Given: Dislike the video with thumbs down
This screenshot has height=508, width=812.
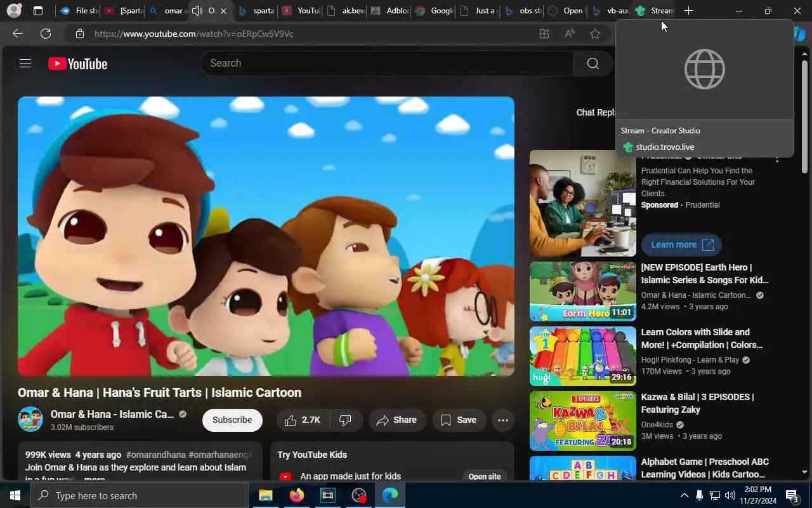Looking at the screenshot, I should [346, 420].
